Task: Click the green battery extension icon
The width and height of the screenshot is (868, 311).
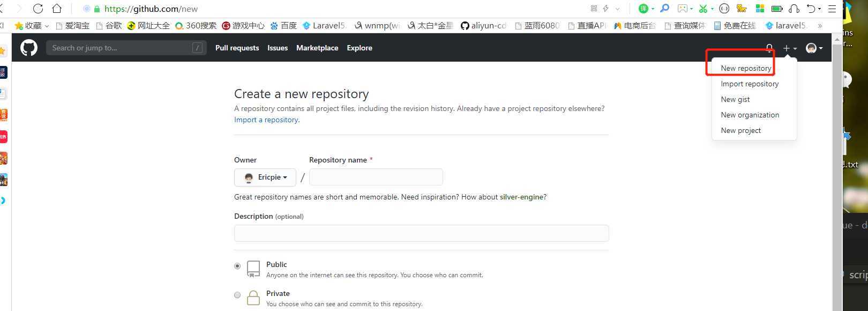Action: click(x=777, y=9)
